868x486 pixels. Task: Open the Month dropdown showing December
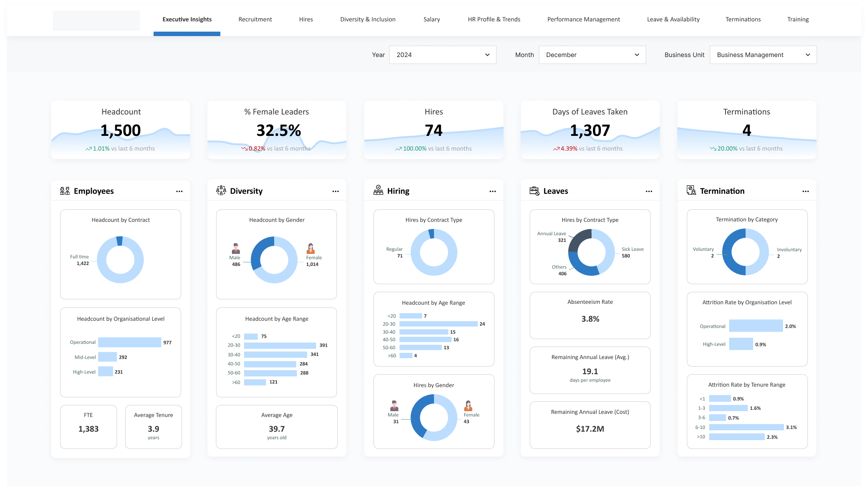pos(592,54)
